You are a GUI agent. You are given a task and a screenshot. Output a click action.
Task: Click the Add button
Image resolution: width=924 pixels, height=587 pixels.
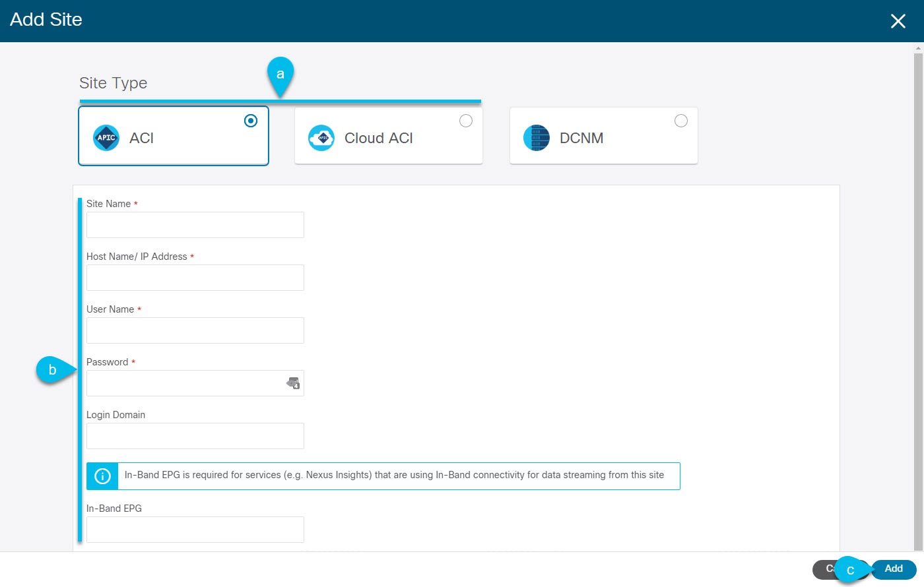coord(894,569)
